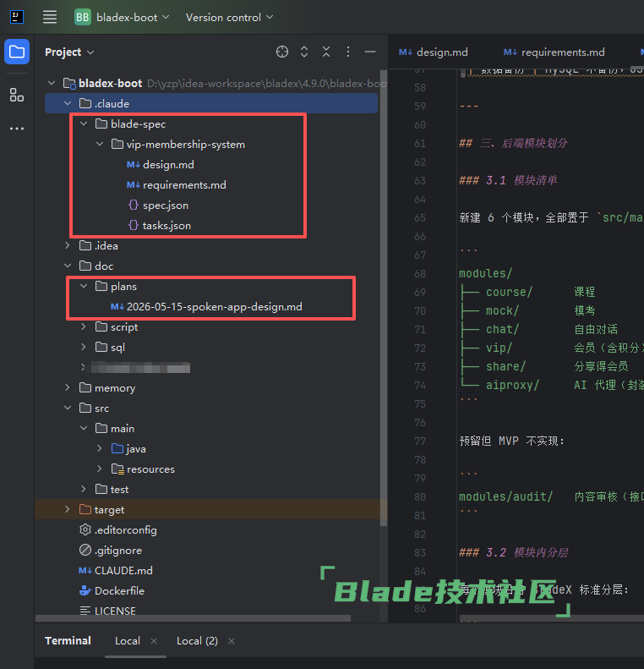Screen dimensions: 644x669
Task: Click the spec.json file braces icon
Action: (x=134, y=206)
